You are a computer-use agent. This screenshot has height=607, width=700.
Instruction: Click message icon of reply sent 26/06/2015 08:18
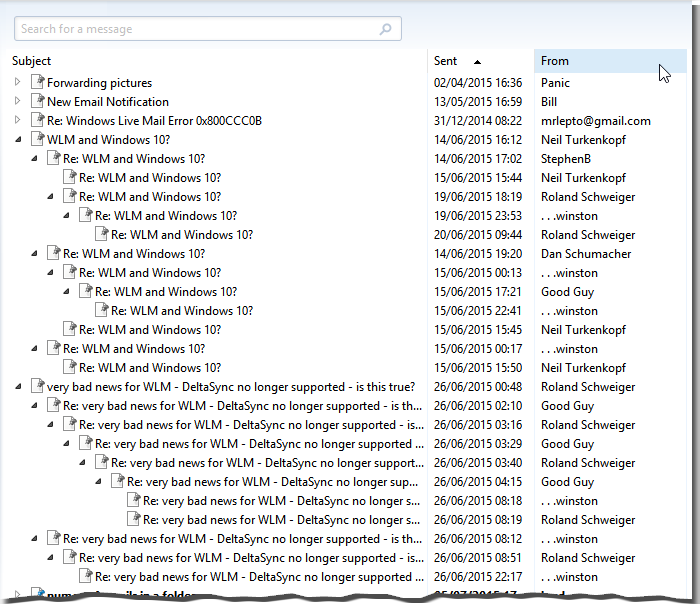pyautogui.click(x=134, y=499)
